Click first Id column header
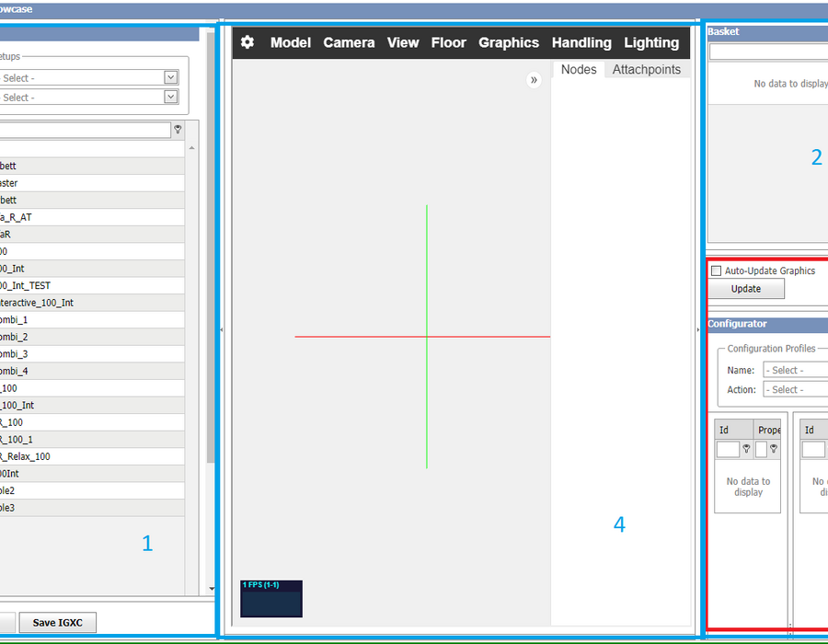The image size is (828, 644). click(733, 430)
